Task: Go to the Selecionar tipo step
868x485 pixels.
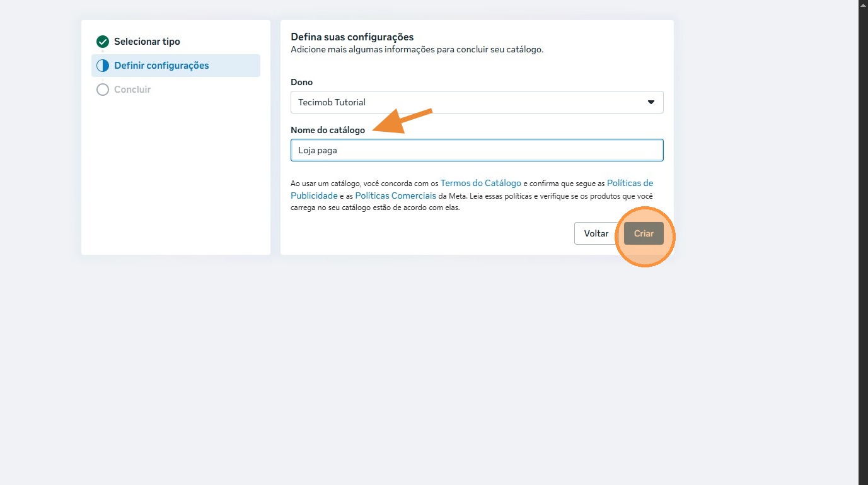Action: pyautogui.click(x=147, y=42)
